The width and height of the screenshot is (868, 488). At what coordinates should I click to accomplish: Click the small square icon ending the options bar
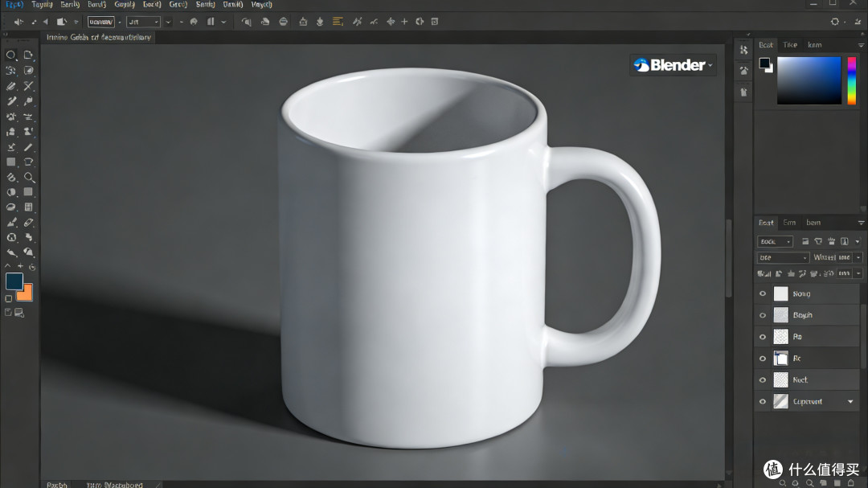pyautogui.click(x=435, y=22)
